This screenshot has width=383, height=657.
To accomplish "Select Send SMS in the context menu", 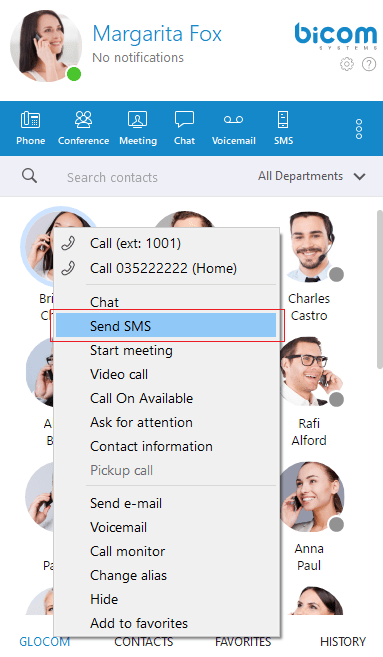I will pyautogui.click(x=166, y=326).
